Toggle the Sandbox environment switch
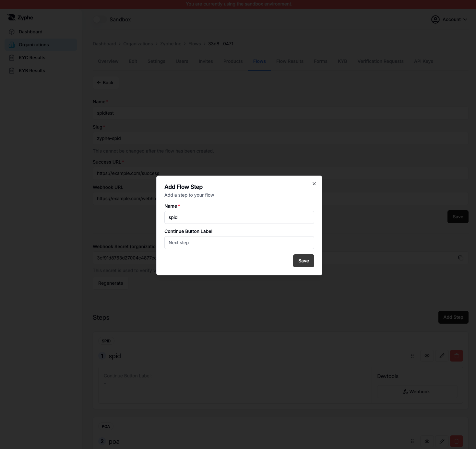This screenshot has height=449, width=476. coord(100,19)
